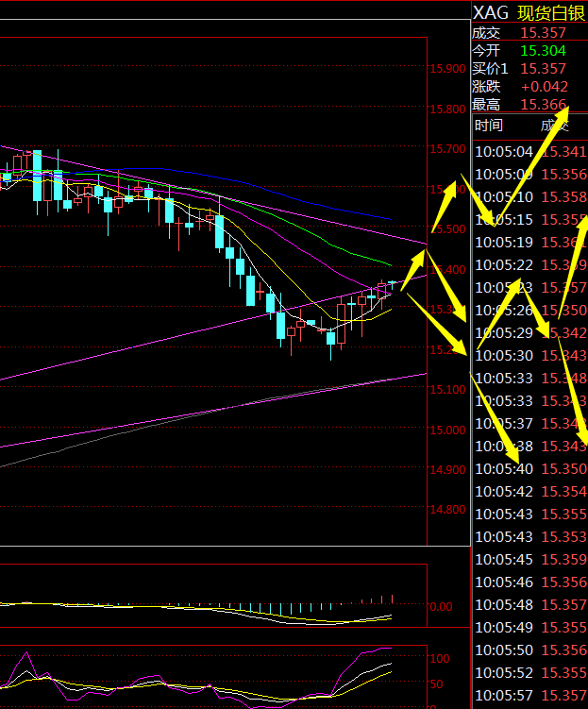Image resolution: width=588 pixels, height=709 pixels.
Task: Click the 14.800 price axis label
Action: (x=446, y=510)
